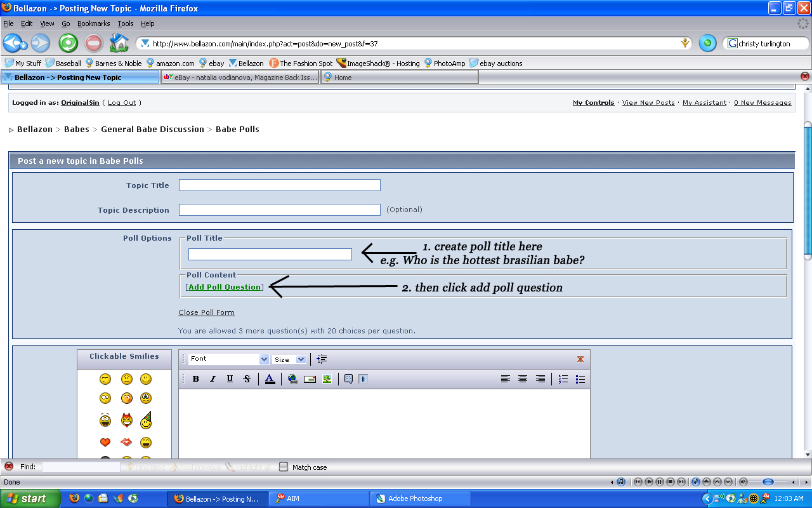Open the Size dropdown in the editor

(x=289, y=359)
